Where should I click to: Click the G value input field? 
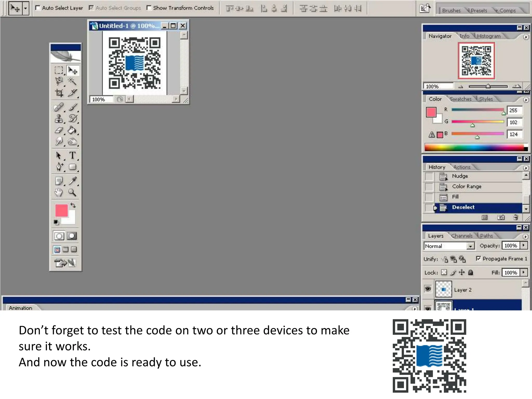coord(514,122)
